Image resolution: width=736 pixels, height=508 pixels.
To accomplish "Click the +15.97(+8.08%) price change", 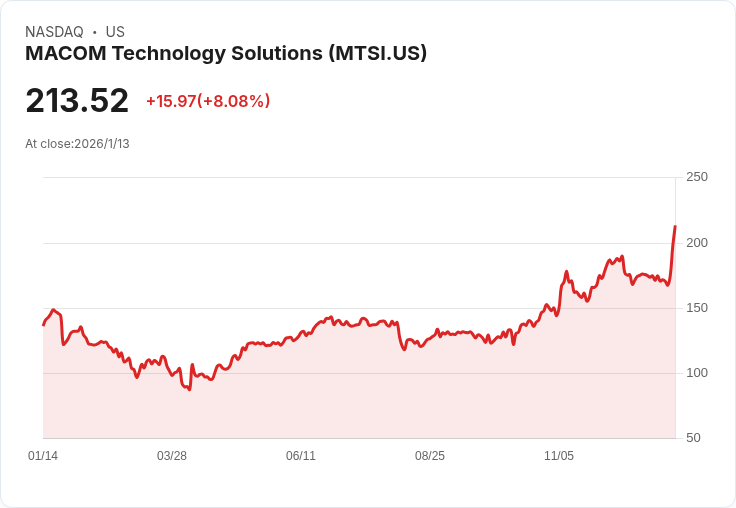I will 208,101.
